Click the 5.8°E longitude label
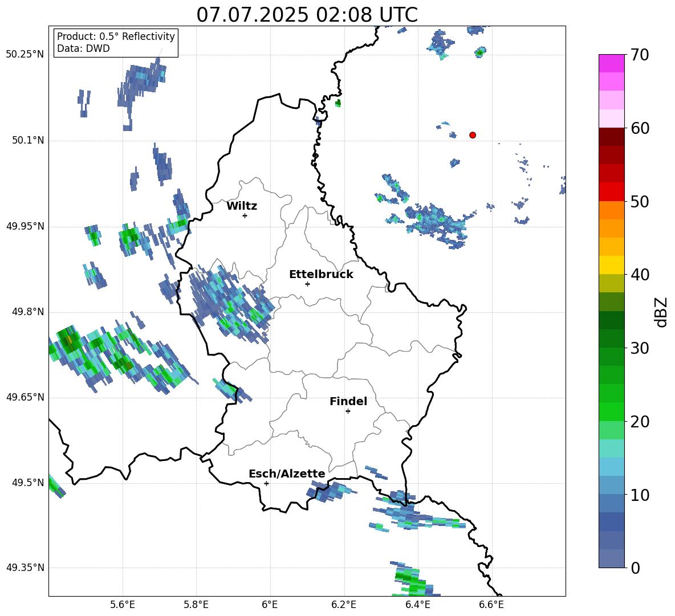Screen dimensions: 675x616 [196, 605]
